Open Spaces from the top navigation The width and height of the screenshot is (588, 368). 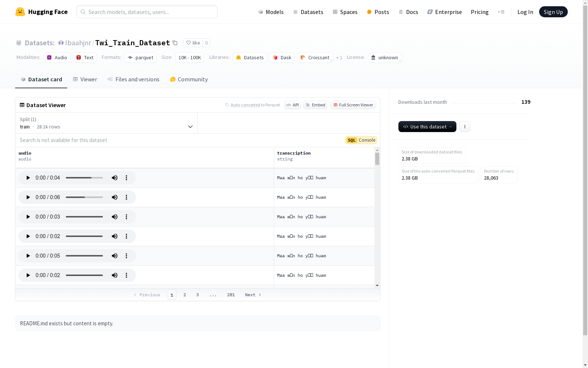coord(345,12)
